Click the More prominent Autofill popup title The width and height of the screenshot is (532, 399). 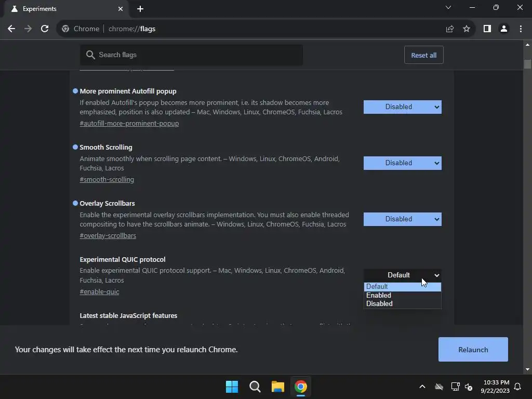128,91
